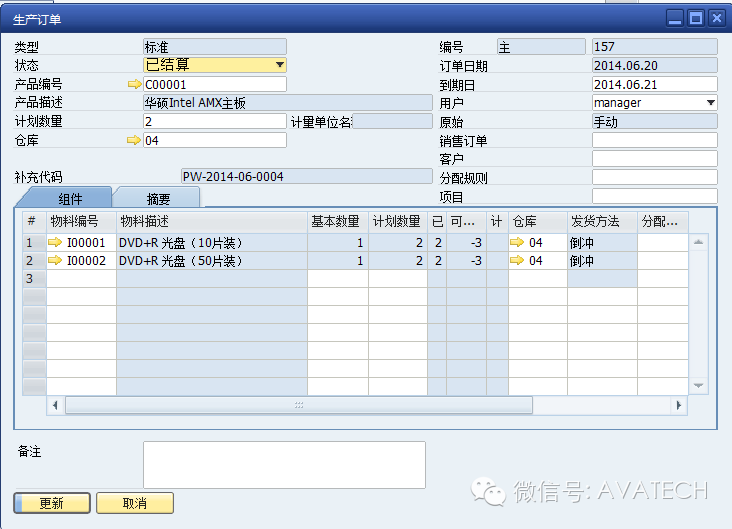Image resolution: width=732 pixels, height=529 pixels.
Task: Click the 分配规则 input field
Action: coord(655,177)
